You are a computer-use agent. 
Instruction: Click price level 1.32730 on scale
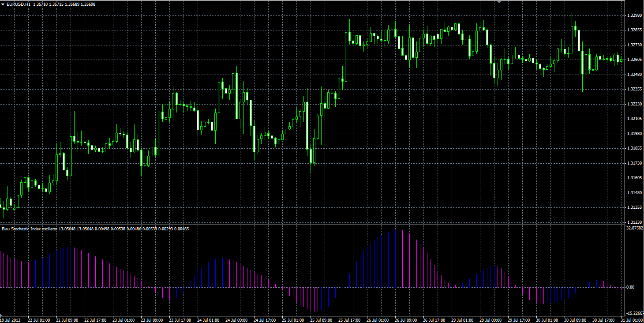(x=634, y=45)
